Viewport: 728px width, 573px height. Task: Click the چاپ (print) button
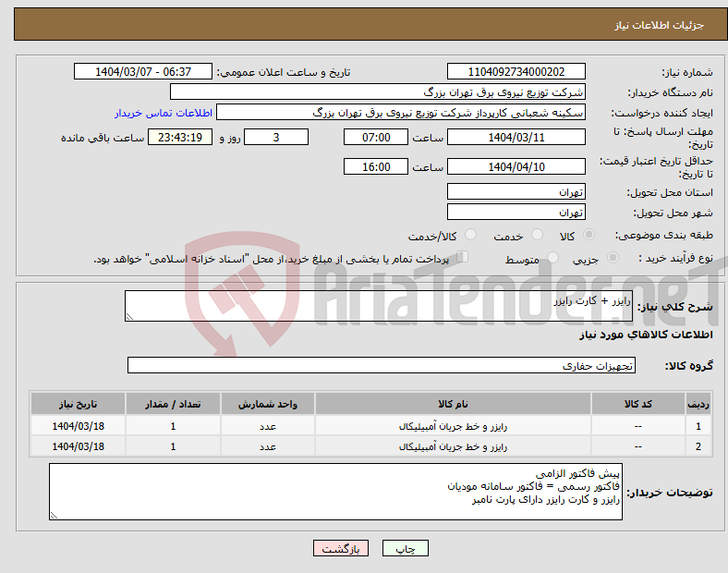[405, 548]
